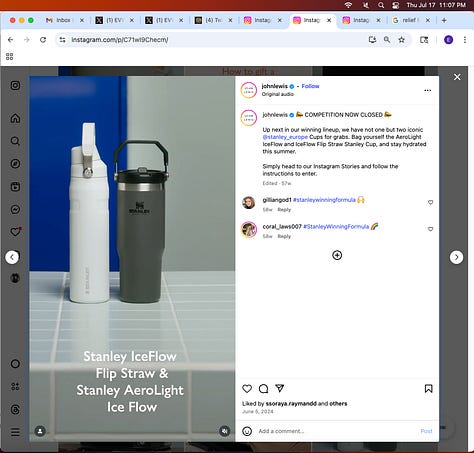Share post via paper plane icon

(280, 388)
